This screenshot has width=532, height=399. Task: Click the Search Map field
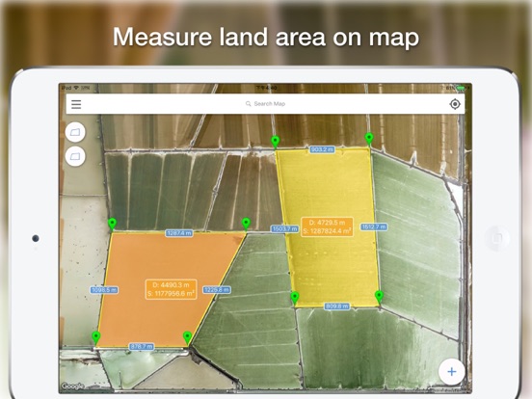pyautogui.click(x=265, y=104)
